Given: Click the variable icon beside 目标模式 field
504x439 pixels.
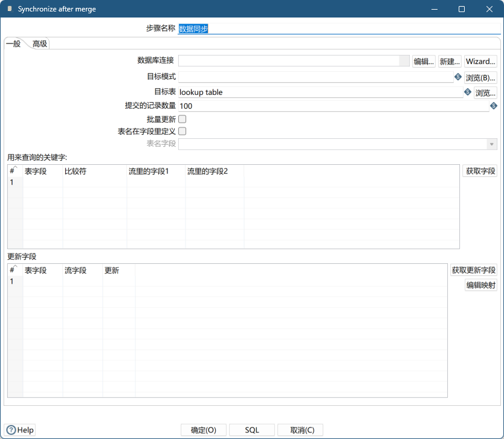Looking at the screenshot, I should click(458, 77).
